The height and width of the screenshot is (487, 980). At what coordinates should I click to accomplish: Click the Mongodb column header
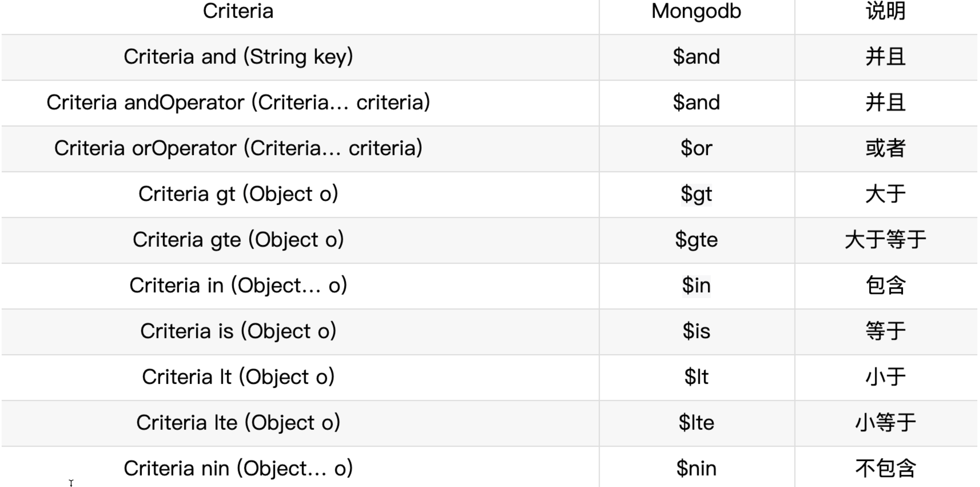(696, 11)
